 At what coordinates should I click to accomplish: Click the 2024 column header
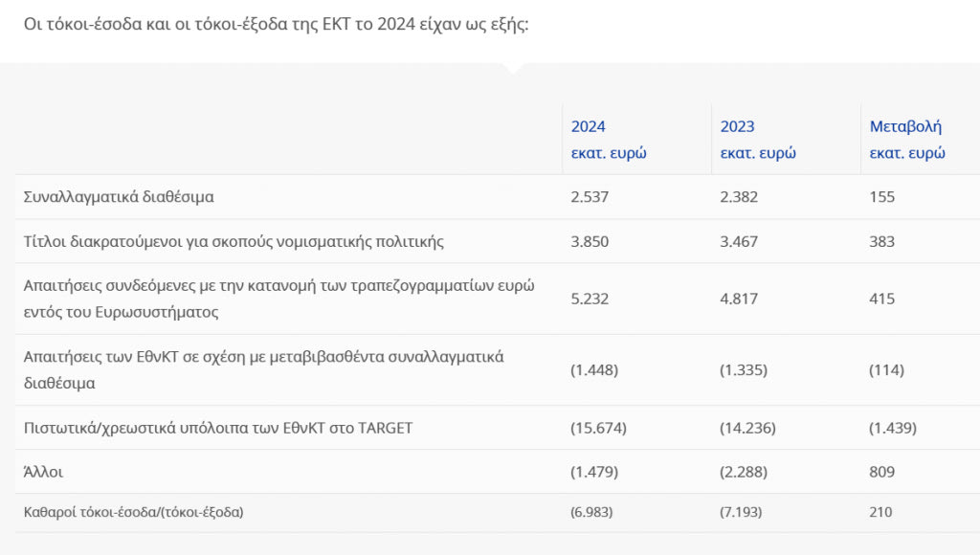coord(609,140)
